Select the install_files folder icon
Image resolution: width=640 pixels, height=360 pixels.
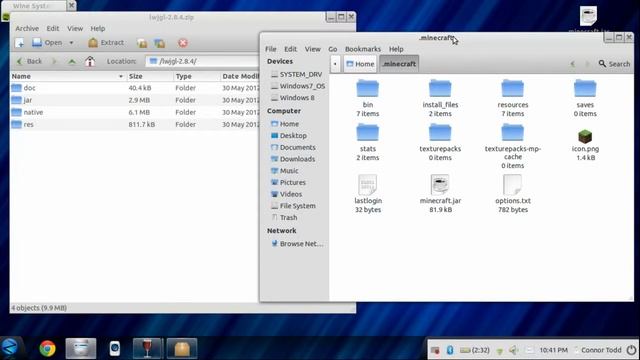coord(440,89)
